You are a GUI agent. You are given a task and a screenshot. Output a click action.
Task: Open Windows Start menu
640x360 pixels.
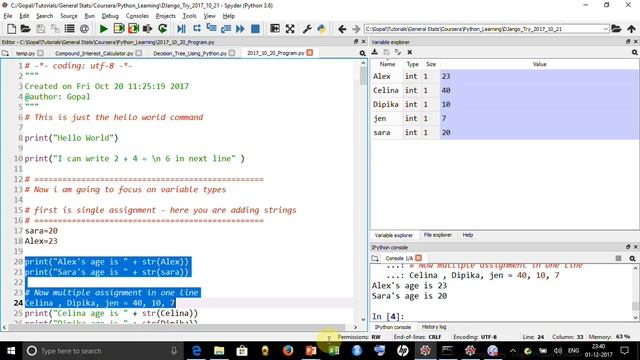[x=11, y=351]
